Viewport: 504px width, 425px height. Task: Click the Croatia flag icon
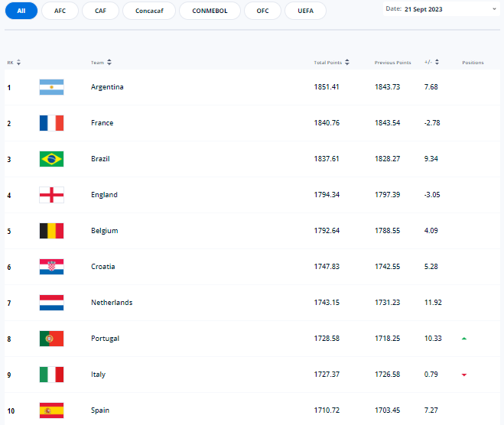(x=51, y=267)
